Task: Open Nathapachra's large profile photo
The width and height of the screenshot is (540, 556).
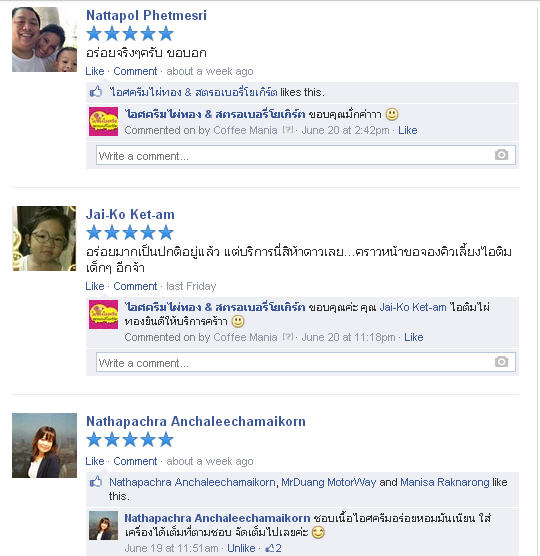Action: [x=44, y=445]
